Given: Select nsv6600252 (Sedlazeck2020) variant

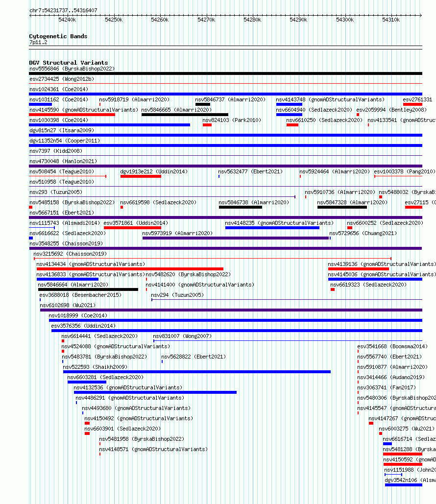Looking at the screenshot, I should [385, 223].
